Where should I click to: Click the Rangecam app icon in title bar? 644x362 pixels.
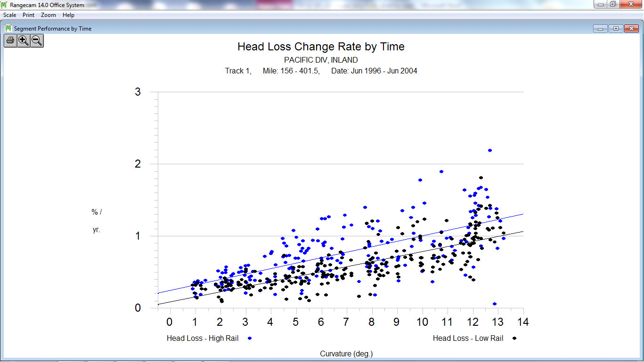pyautogui.click(x=5, y=5)
